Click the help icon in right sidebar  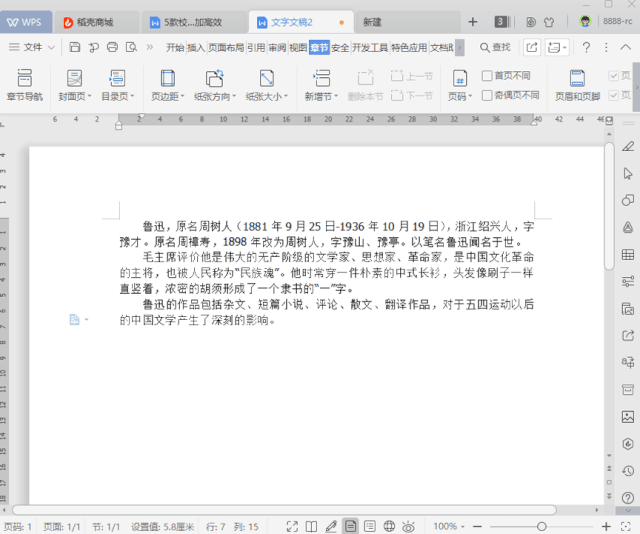click(628, 498)
